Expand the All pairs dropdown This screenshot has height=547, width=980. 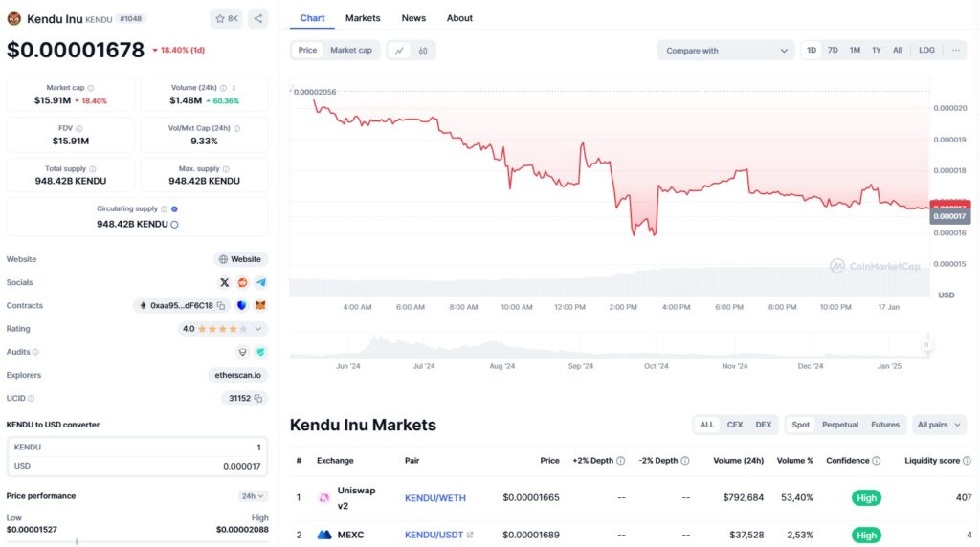pyautogui.click(x=940, y=425)
